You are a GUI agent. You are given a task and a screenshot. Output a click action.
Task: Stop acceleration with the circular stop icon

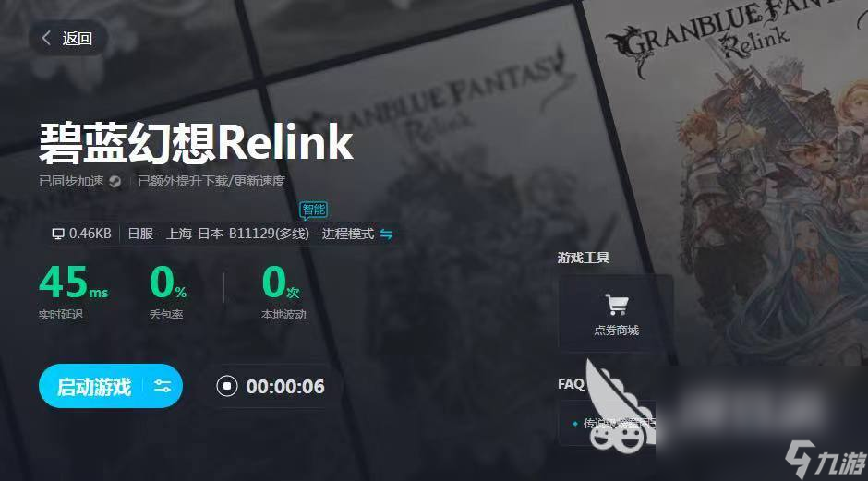226,386
